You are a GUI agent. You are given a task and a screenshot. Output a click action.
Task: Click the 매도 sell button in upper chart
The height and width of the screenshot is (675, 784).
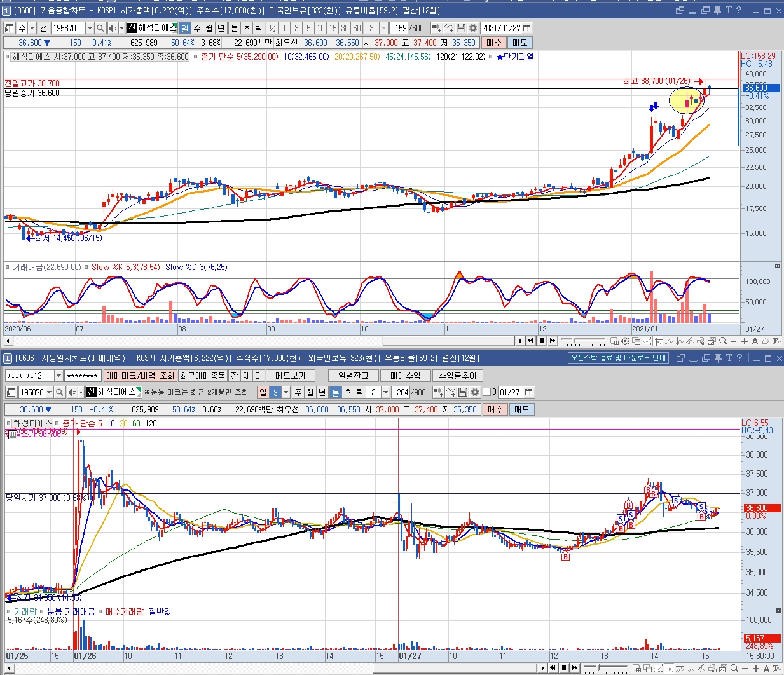pos(520,43)
